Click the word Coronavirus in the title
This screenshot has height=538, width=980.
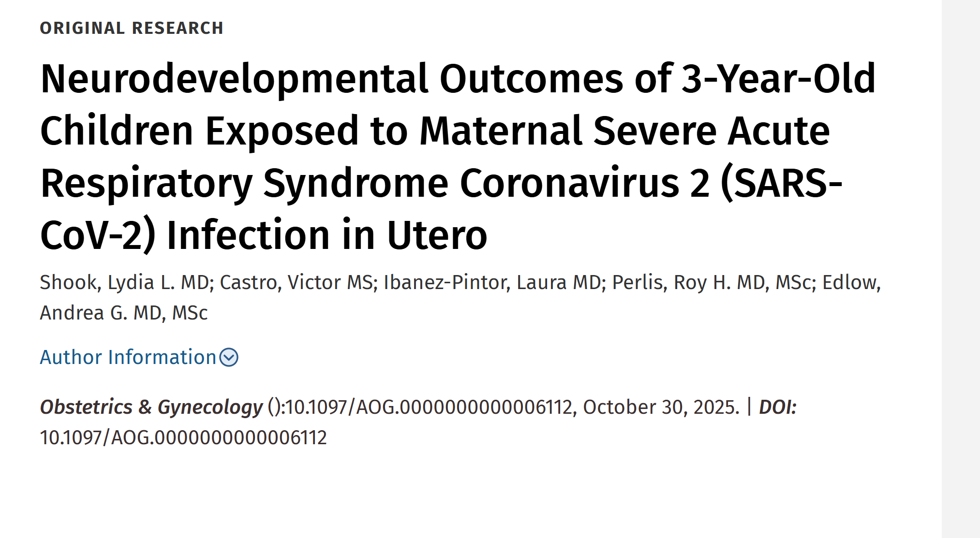click(x=570, y=183)
